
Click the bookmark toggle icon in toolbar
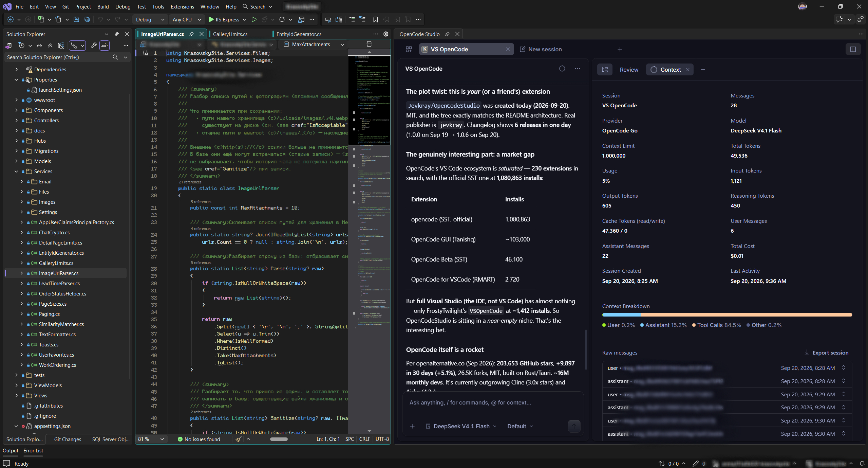pos(375,19)
